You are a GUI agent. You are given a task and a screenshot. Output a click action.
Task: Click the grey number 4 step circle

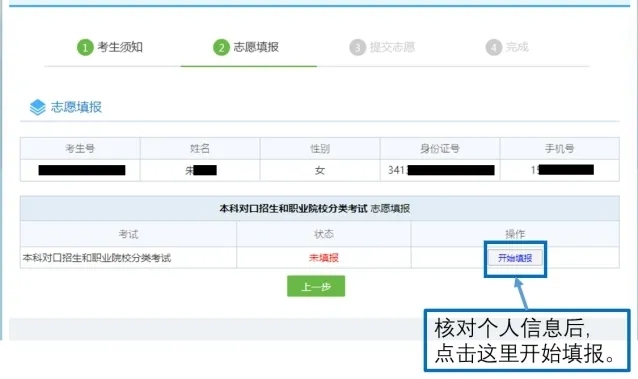tap(494, 48)
